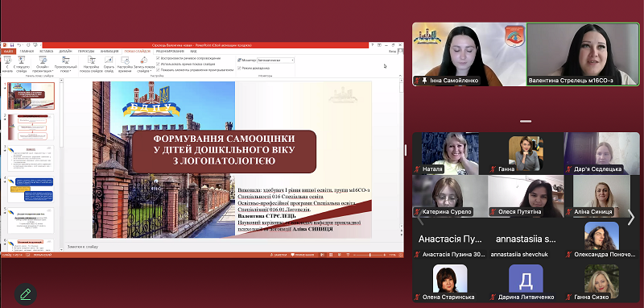Open the Монитор dropdown list
This screenshot has height=308, width=644.
pyautogui.click(x=275, y=60)
